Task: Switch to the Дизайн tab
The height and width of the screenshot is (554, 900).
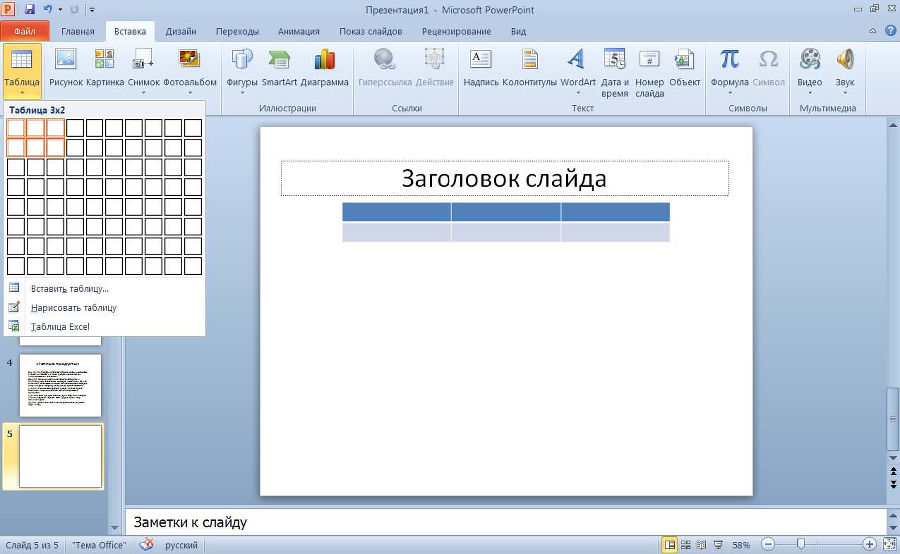Action: pyautogui.click(x=181, y=31)
